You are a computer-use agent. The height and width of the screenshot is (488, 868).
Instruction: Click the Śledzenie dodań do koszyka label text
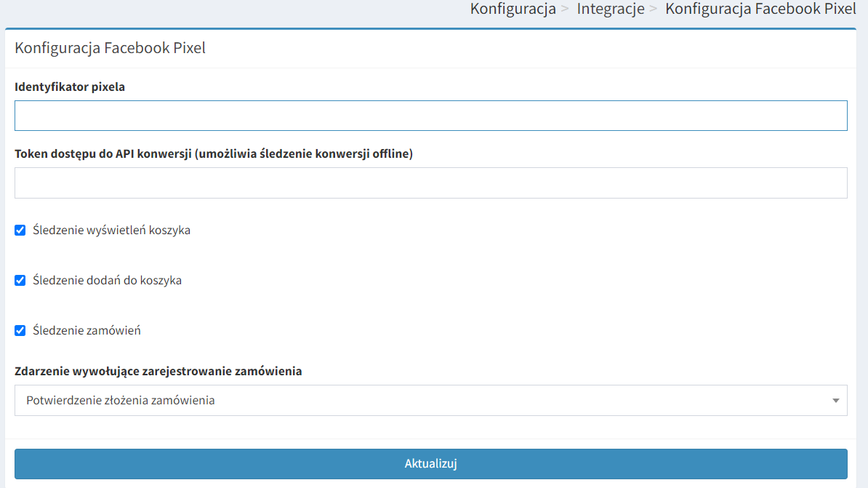click(x=107, y=280)
